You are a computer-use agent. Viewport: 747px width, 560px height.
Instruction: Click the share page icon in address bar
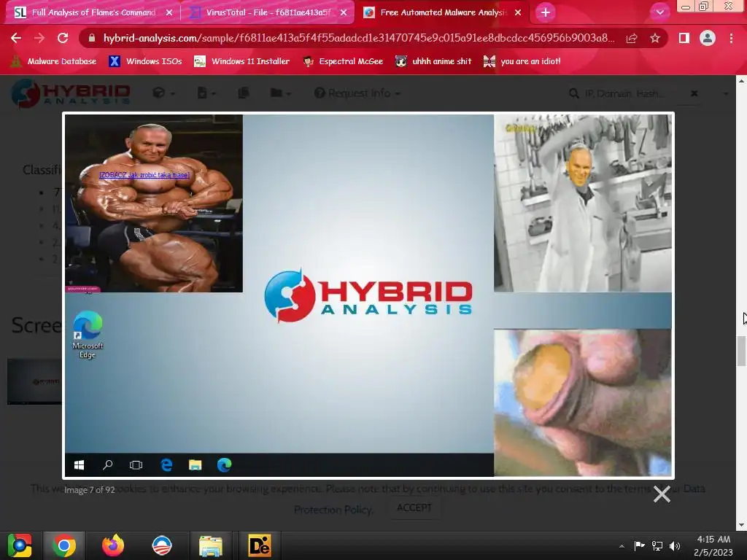[x=632, y=38]
